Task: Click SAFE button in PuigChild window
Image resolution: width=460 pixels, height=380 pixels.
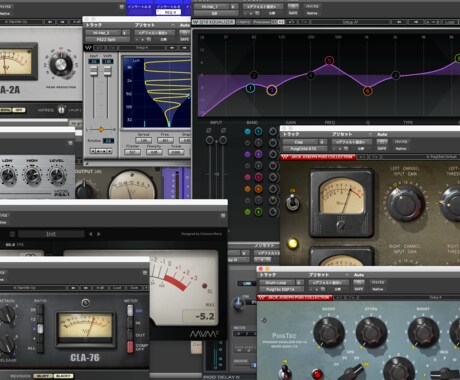Action: (382, 149)
